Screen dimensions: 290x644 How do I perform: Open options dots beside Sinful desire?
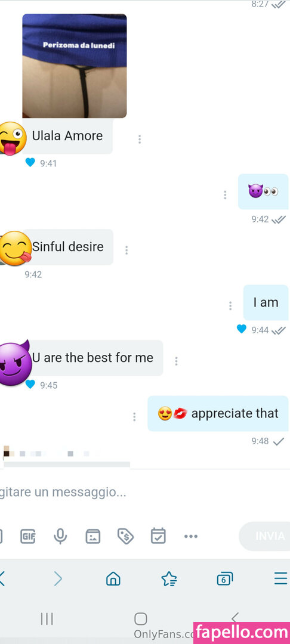coord(127,250)
